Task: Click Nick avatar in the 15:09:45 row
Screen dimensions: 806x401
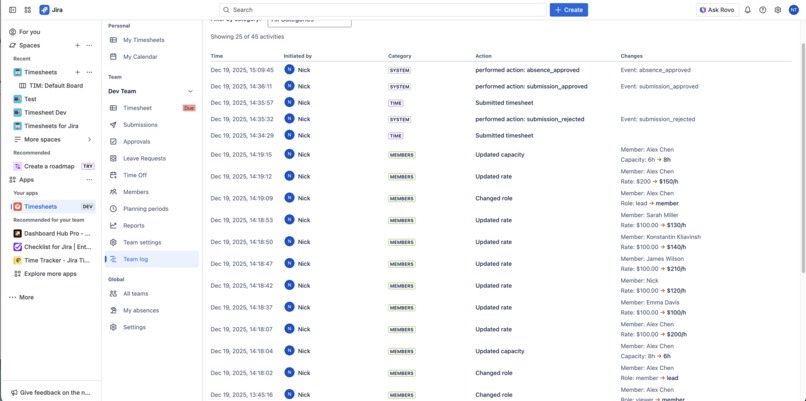Action: pos(289,70)
